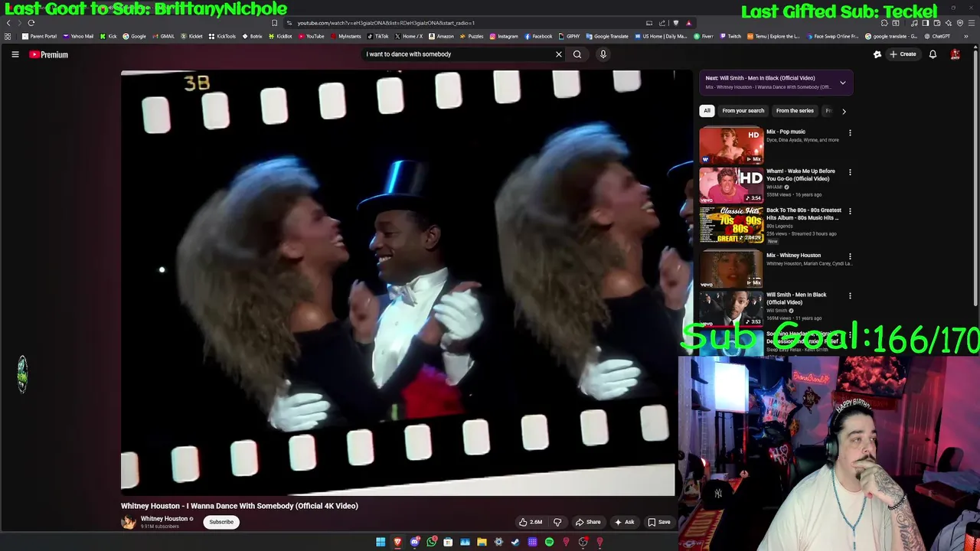
Task: Bookmark this page using address bar icon
Action: 274,23
